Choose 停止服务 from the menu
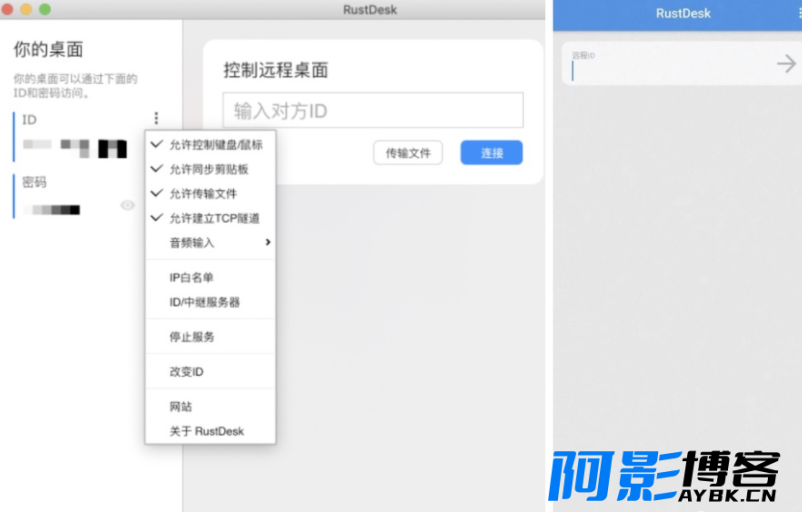This screenshot has height=512, width=802. [211, 337]
